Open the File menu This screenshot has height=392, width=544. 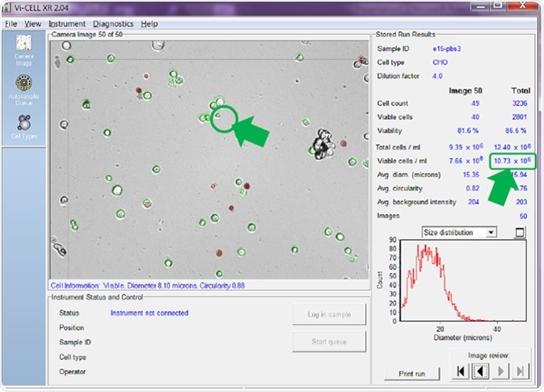pos(11,24)
